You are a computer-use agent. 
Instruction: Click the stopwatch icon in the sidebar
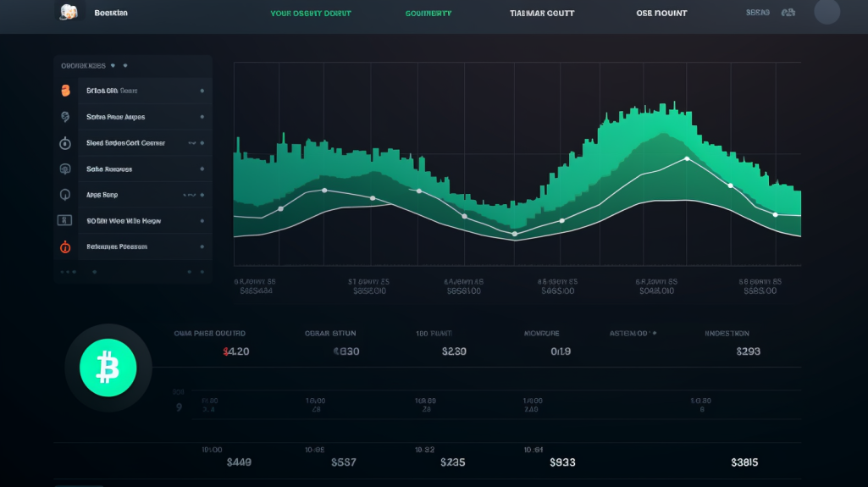coord(65,143)
